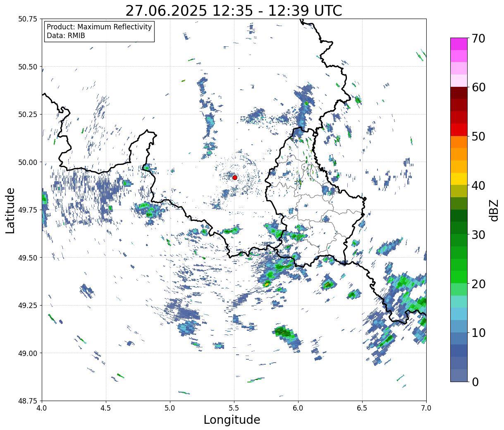Viewport: 504px width, 430px height.
Task: Click the latitude tick label 49.75
Action: 28,210
